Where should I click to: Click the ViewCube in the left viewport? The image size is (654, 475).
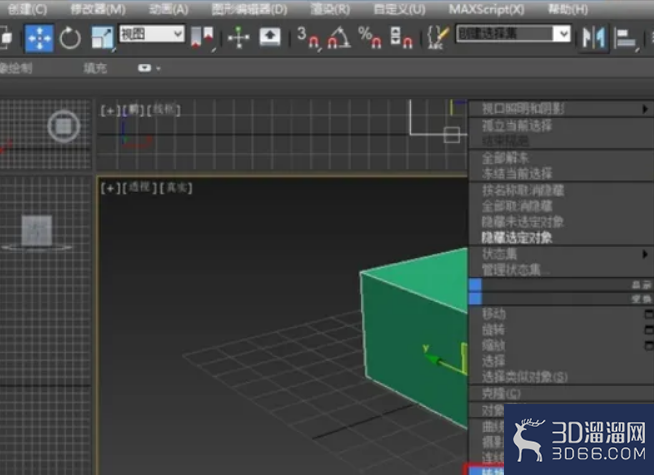click(37, 231)
